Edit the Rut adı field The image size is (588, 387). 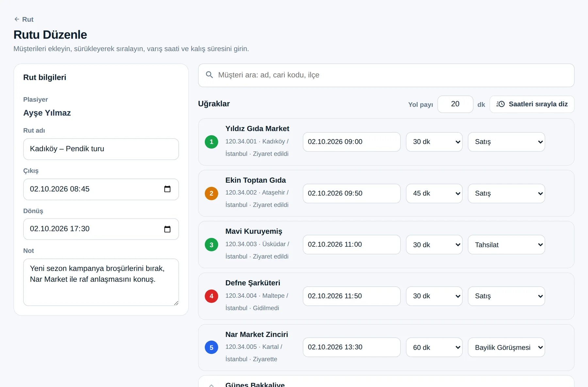click(101, 149)
